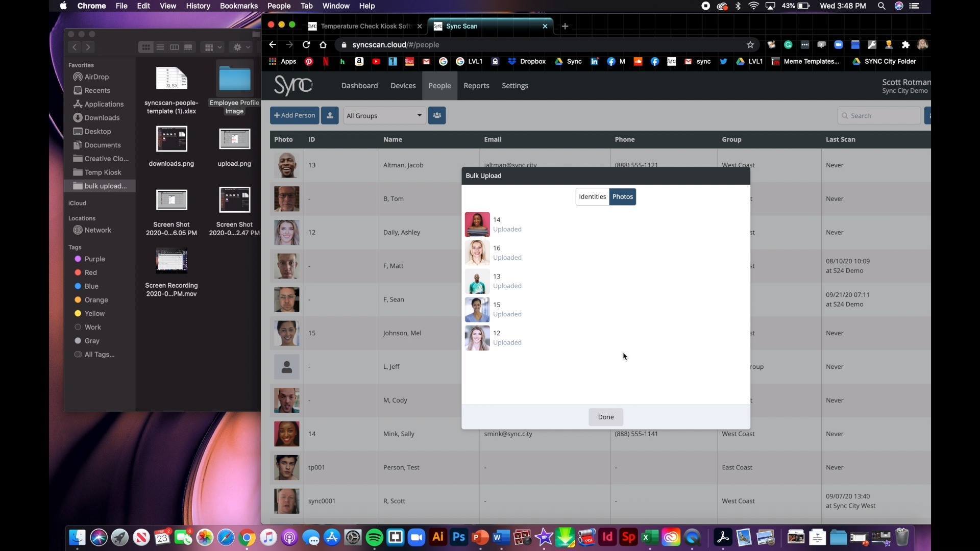
Task: Open Dropbox bookmark link
Action: pos(527,61)
